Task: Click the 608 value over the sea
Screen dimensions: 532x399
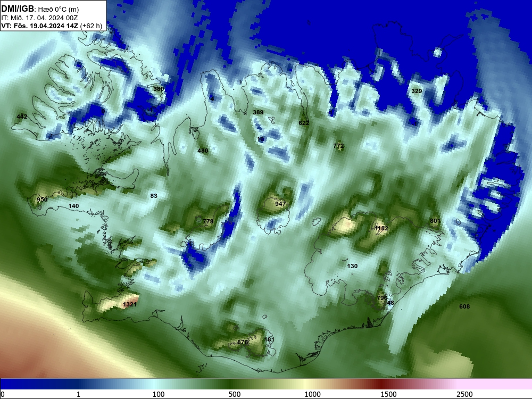Action: 464,307
